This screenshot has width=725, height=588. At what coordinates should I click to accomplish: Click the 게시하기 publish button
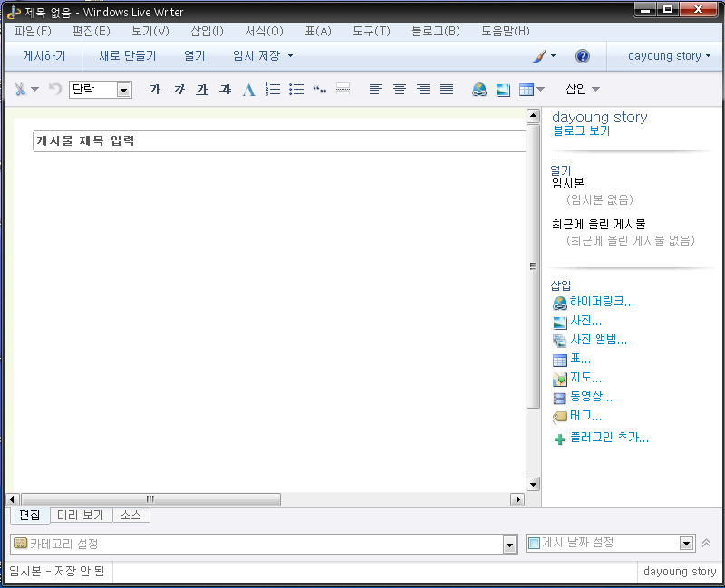pyautogui.click(x=44, y=56)
